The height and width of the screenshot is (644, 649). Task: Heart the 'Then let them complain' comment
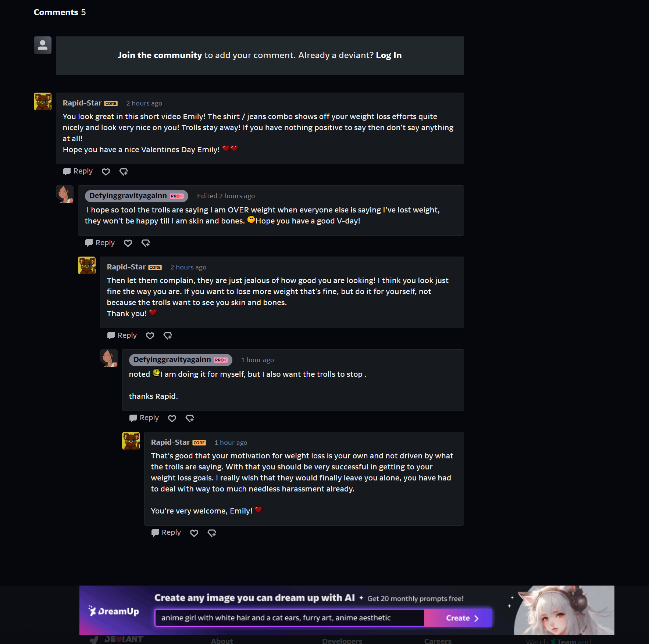tap(150, 336)
